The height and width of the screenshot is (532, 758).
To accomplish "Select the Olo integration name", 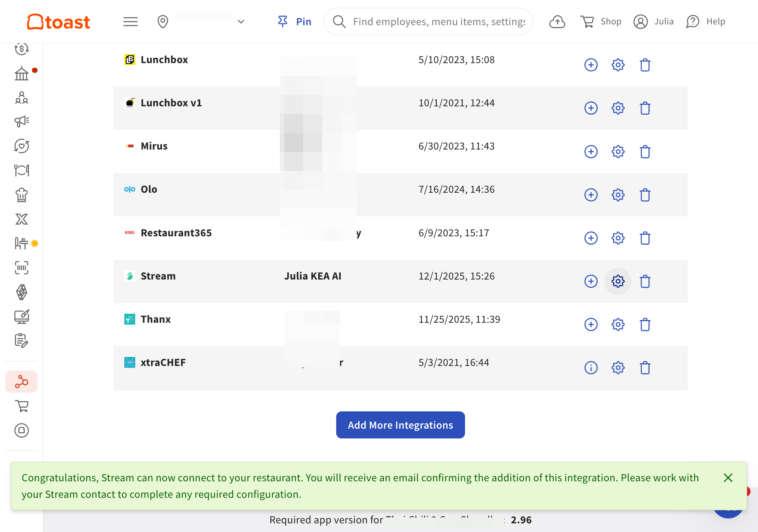I will point(149,189).
